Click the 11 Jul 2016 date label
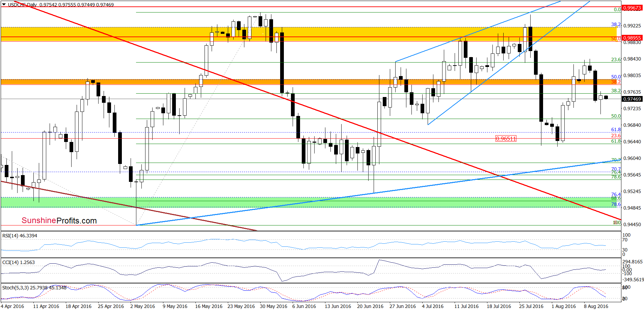Screen dimensions: 644x311 (466, 306)
